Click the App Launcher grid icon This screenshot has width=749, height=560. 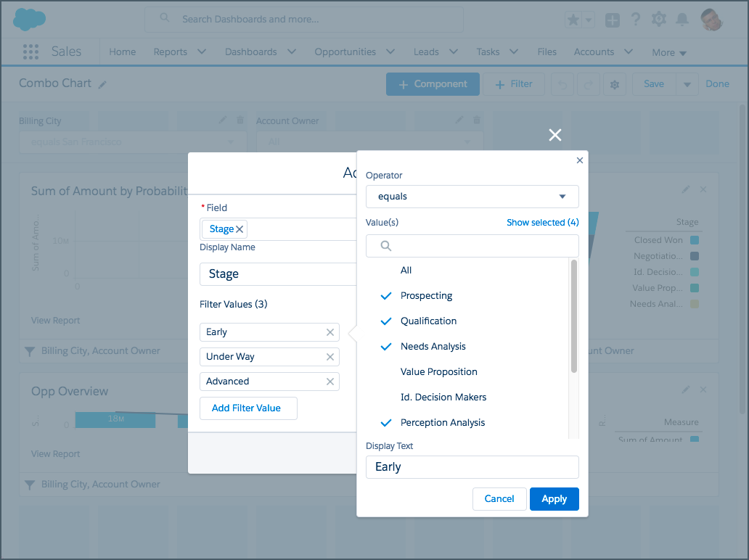click(x=30, y=52)
